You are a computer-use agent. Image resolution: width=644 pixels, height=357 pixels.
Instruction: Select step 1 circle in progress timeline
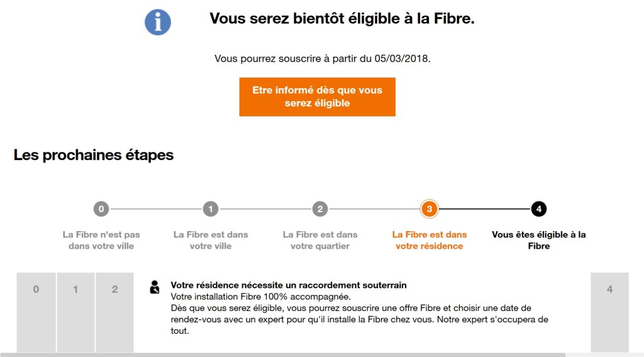(211, 209)
